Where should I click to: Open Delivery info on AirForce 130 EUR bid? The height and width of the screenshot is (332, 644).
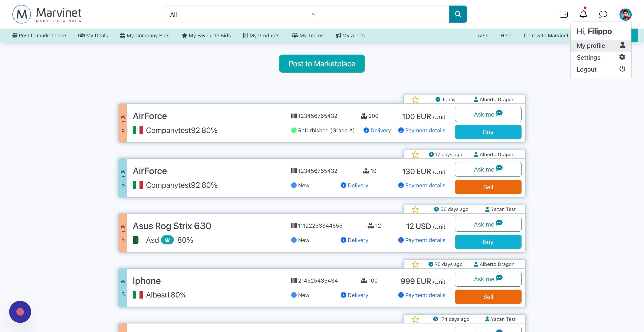coord(355,185)
